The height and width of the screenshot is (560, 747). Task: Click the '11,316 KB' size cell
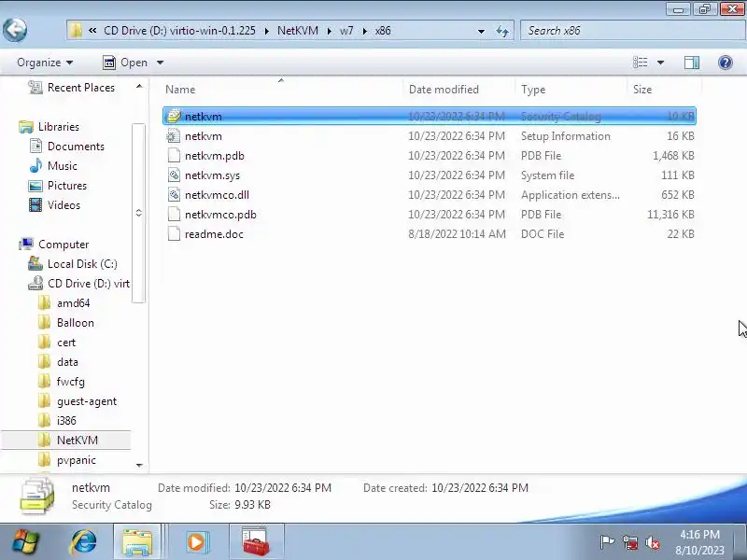(670, 215)
